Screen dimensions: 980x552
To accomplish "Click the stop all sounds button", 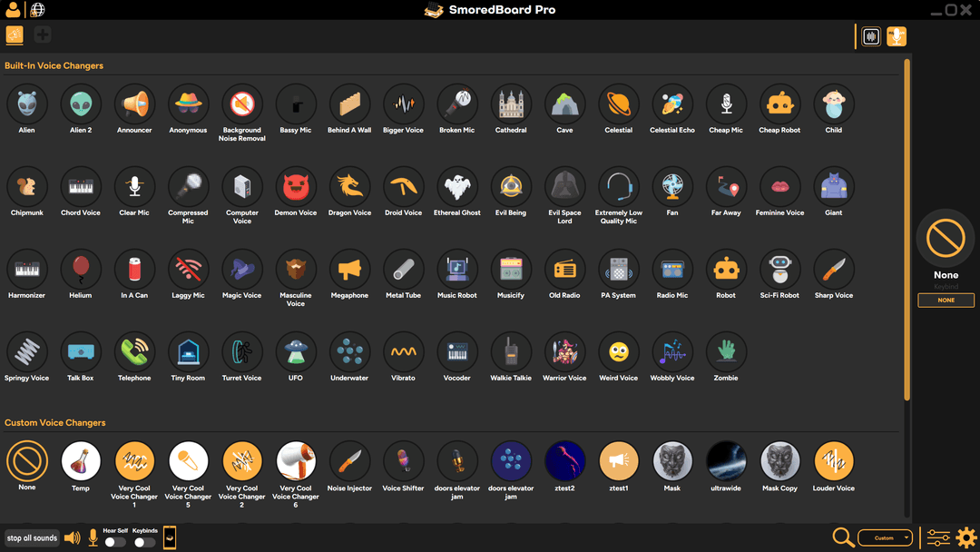I will [x=33, y=538].
